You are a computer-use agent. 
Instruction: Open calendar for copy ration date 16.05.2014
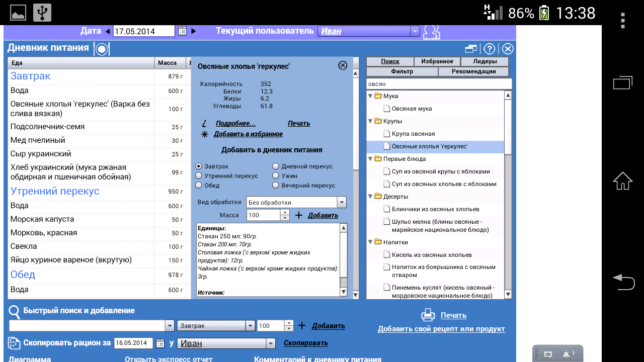click(x=160, y=343)
